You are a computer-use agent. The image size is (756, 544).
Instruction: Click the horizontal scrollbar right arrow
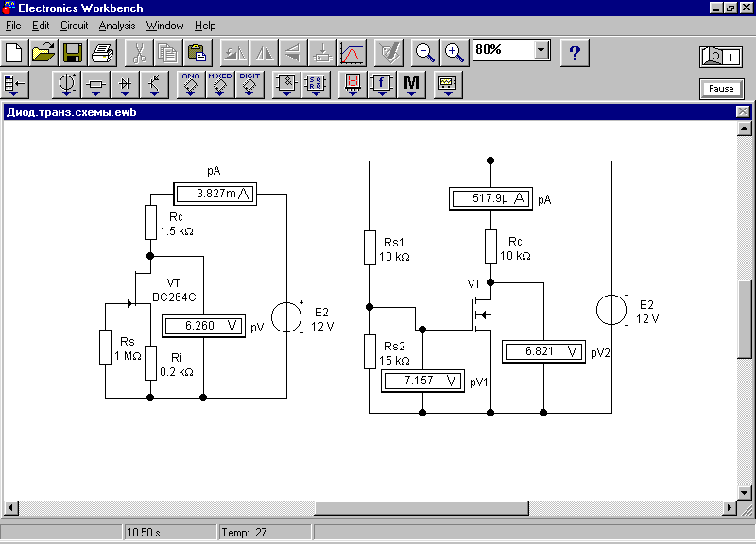click(730, 508)
